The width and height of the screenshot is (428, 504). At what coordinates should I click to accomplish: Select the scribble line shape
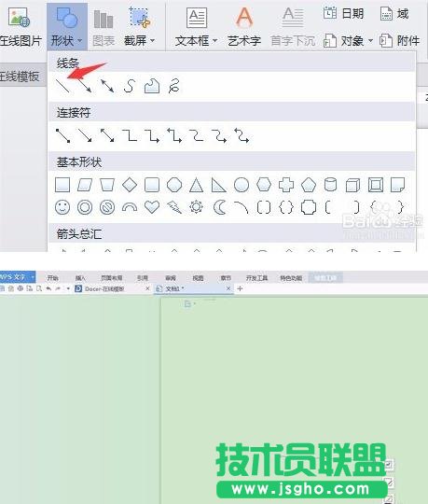tap(174, 86)
